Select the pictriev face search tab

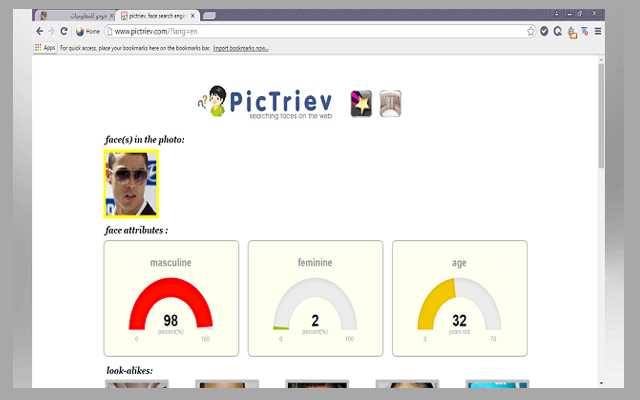[155, 16]
